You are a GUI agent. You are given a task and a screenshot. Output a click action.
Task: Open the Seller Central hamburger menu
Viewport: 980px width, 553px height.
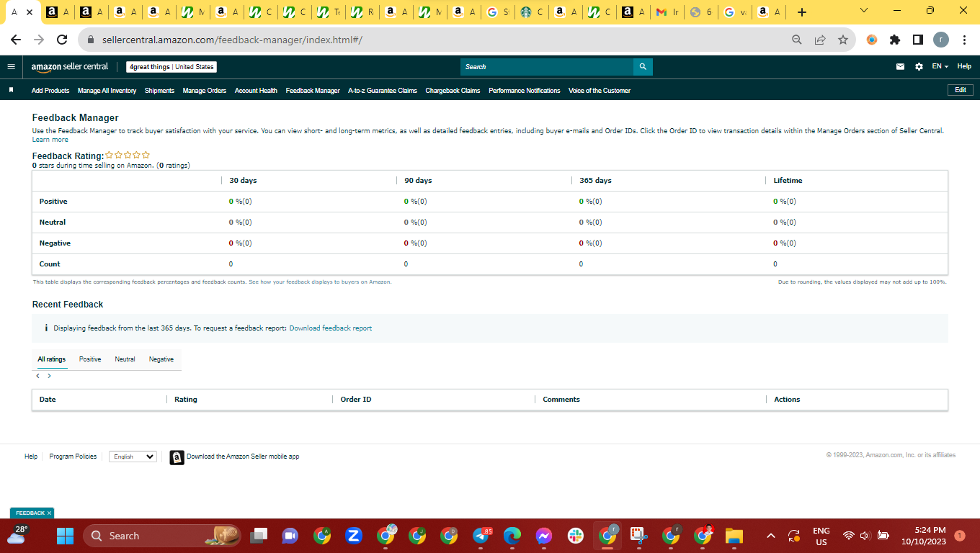coord(11,66)
